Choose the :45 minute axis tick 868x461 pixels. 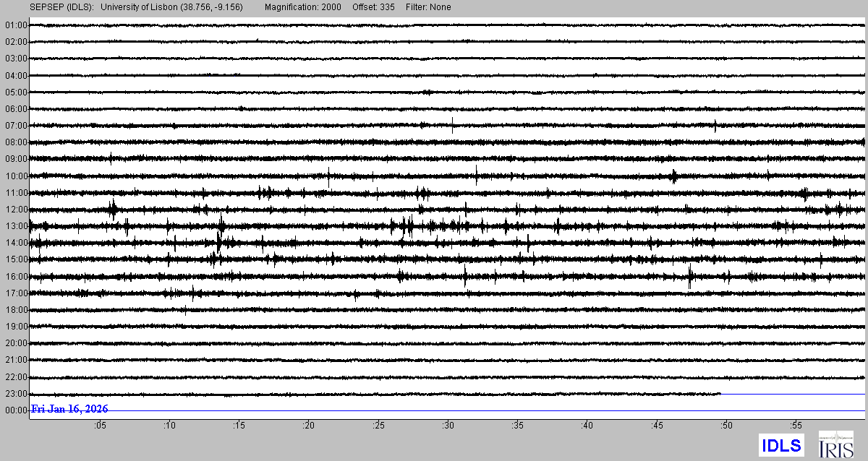coord(656,426)
